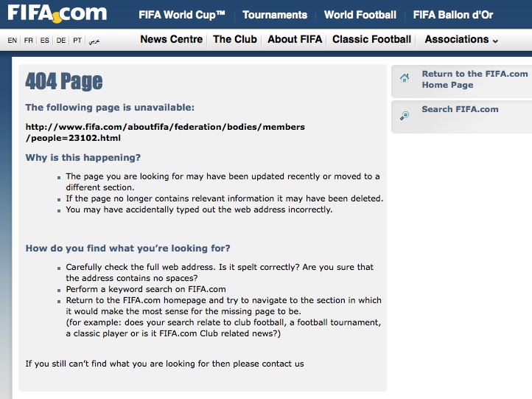Switch language to PT
The width and height of the screenshot is (532, 399).
(x=77, y=41)
